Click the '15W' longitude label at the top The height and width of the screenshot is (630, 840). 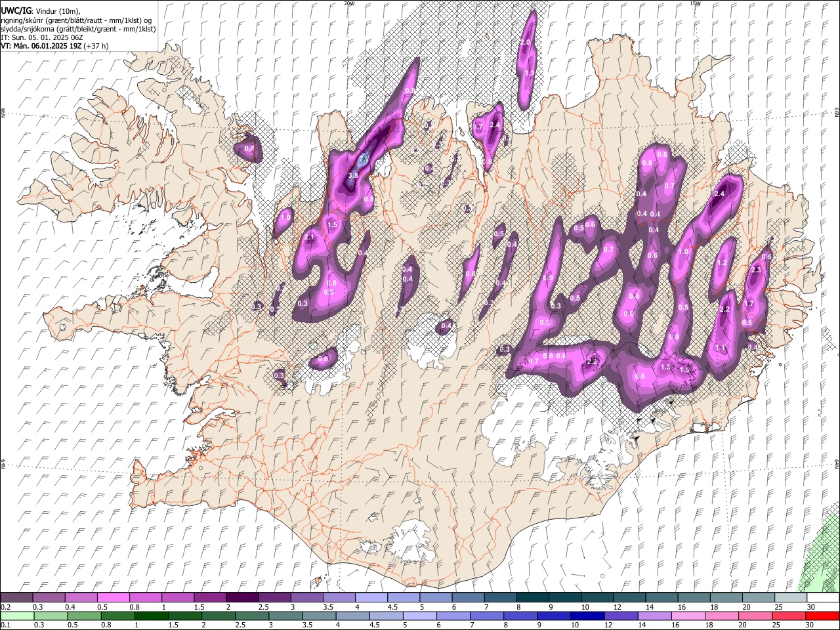tap(695, 3)
